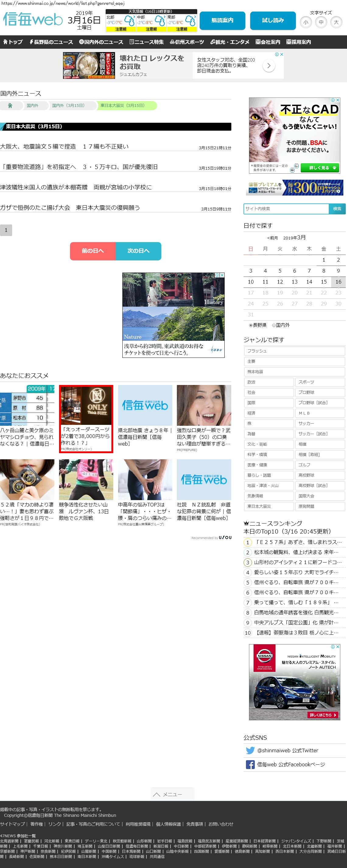Select medium font size 中
The image size is (347, 868).
tap(321, 22)
